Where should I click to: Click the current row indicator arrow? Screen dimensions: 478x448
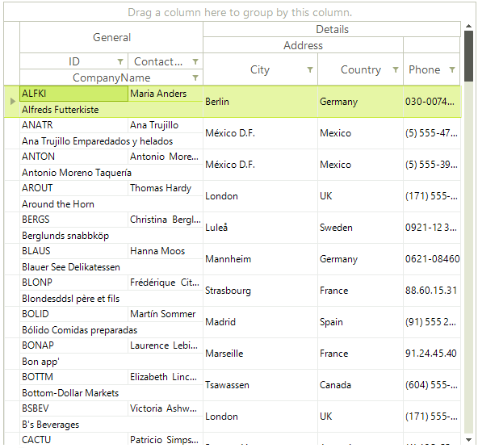[12, 102]
